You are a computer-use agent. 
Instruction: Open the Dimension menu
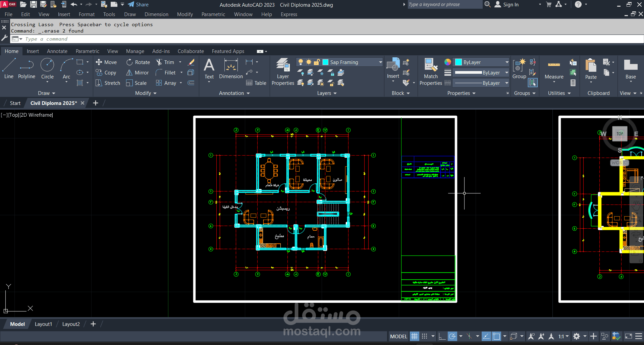pos(156,14)
